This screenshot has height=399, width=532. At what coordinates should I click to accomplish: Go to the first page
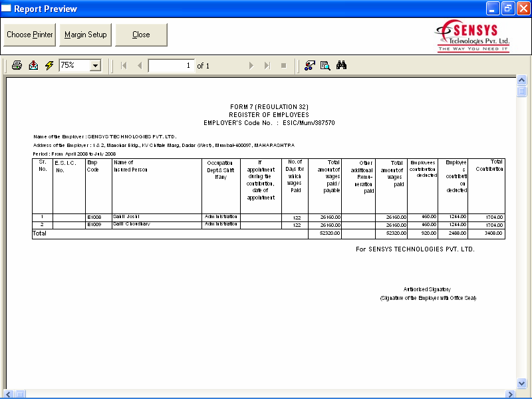point(124,65)
